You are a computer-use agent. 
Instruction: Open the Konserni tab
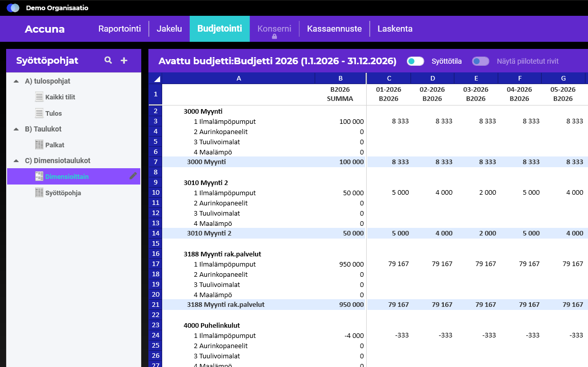point(274,29)
